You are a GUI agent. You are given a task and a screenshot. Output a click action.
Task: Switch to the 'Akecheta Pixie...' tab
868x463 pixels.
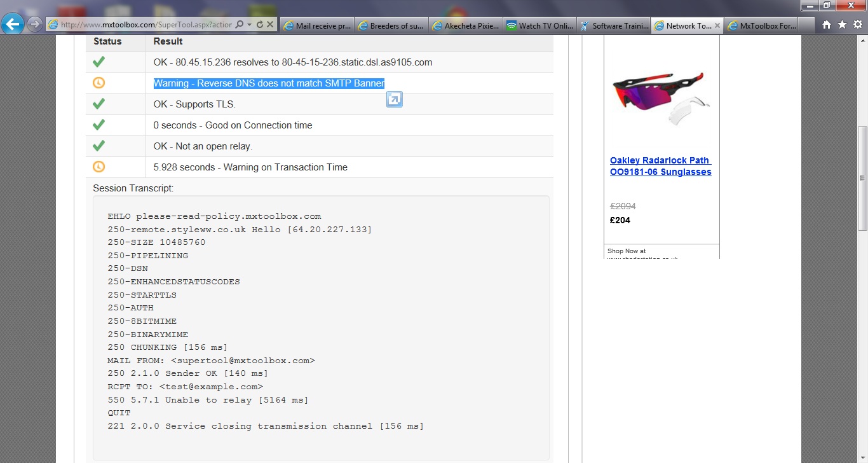coord(465,25)
